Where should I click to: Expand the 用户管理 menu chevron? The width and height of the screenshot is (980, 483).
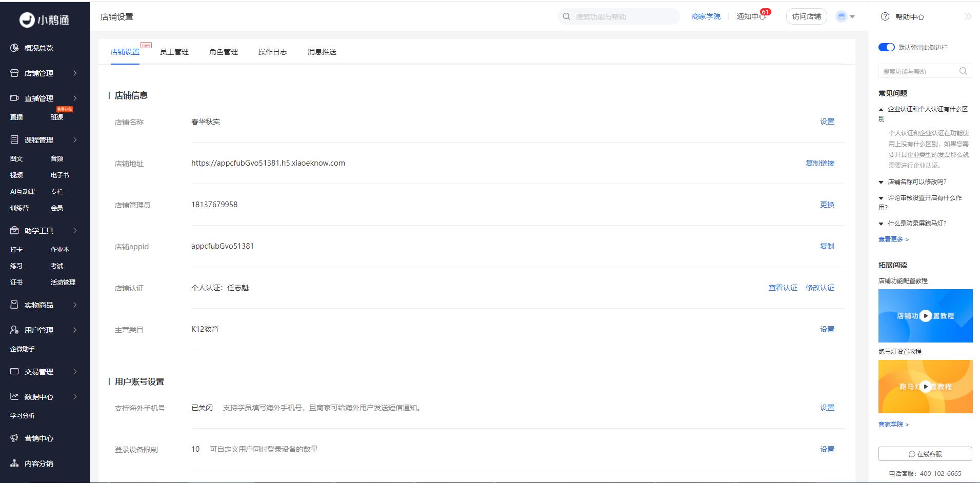pos(75,330)
